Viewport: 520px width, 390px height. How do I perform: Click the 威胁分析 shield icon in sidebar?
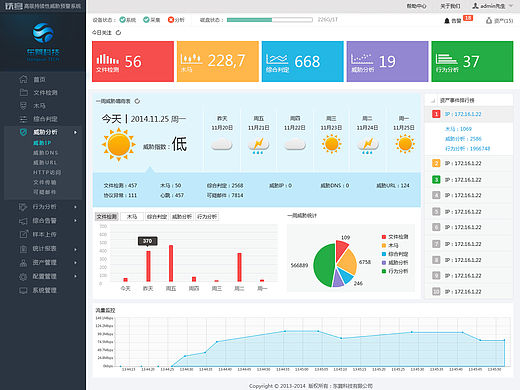point(23,132)
